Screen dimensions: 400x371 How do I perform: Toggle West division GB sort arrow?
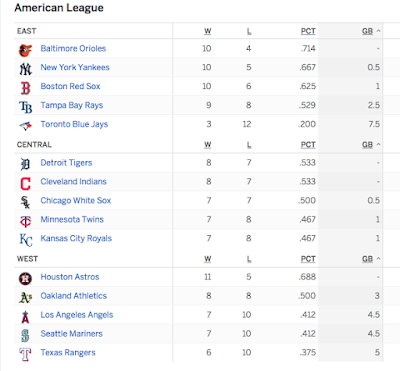tap(378, 259)
